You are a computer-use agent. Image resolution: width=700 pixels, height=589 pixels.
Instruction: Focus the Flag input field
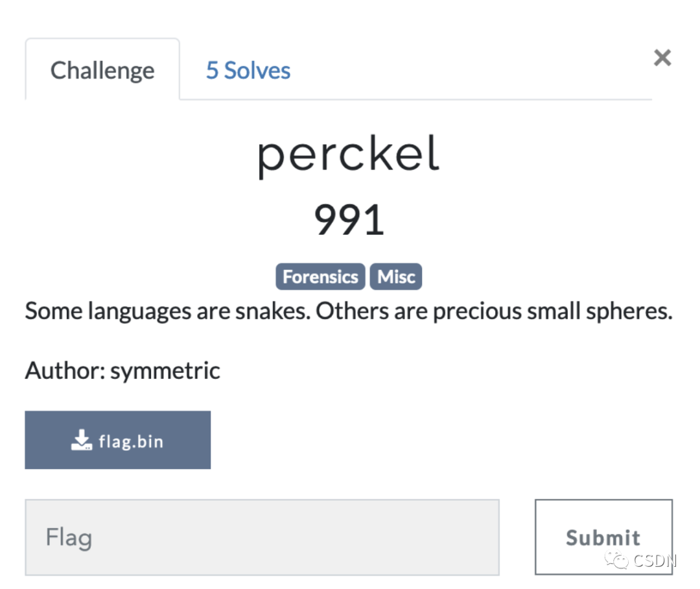pos(262,537)
